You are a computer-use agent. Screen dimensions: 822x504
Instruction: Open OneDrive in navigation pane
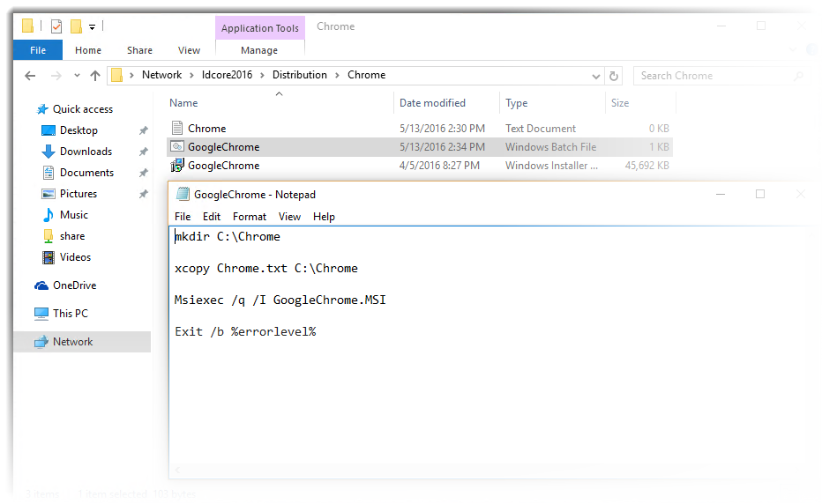(x=74, y=285)
